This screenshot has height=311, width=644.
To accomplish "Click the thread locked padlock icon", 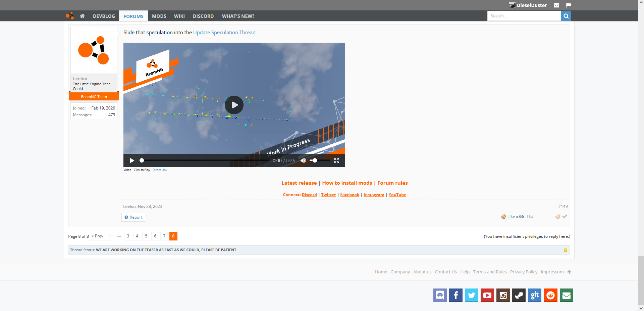I will tap(566, 250).
